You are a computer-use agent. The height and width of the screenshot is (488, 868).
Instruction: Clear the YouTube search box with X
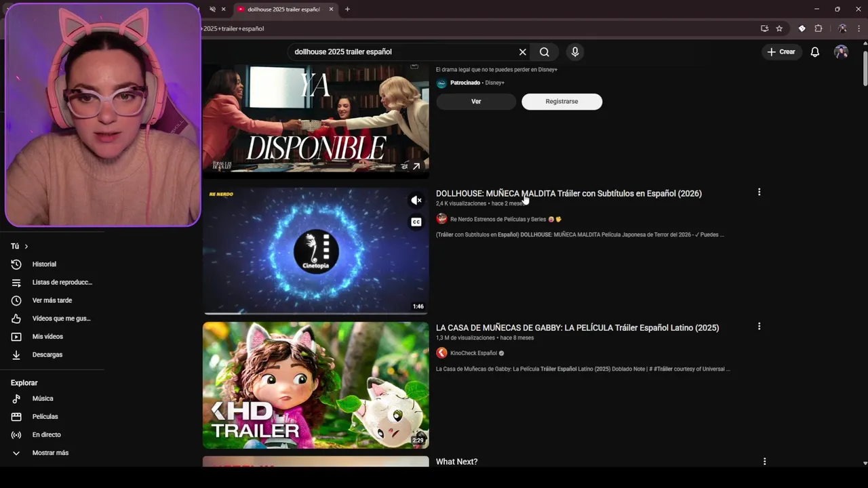click(x=522, y=52)
